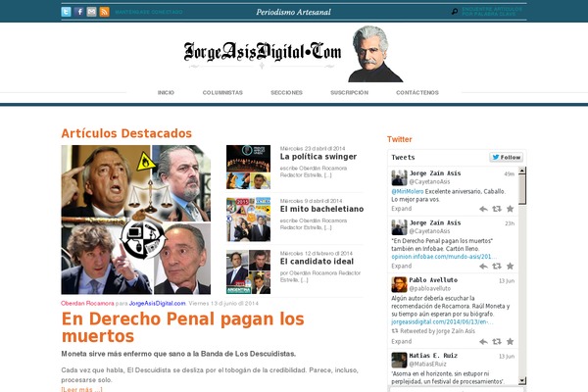Click the tweets scrollbar thumb
This screenshot has height=392, width=588.
522,189
